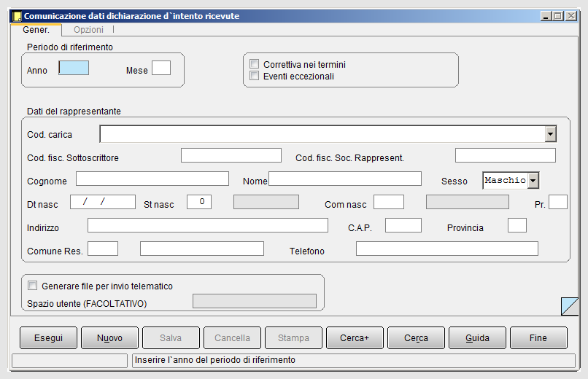The width and height of the screenshot is (588, 379).
Task: Click the Cerca button
Action: tap(416, 337)
